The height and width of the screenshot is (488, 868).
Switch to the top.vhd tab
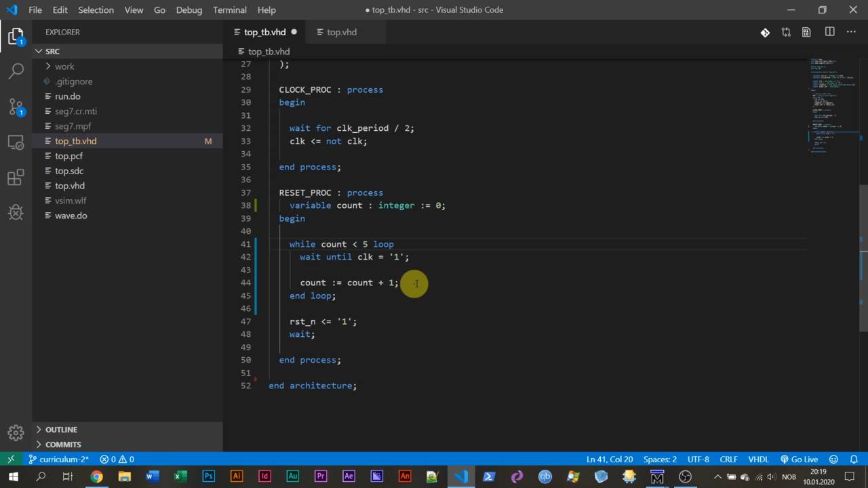(x=341, y=32)
